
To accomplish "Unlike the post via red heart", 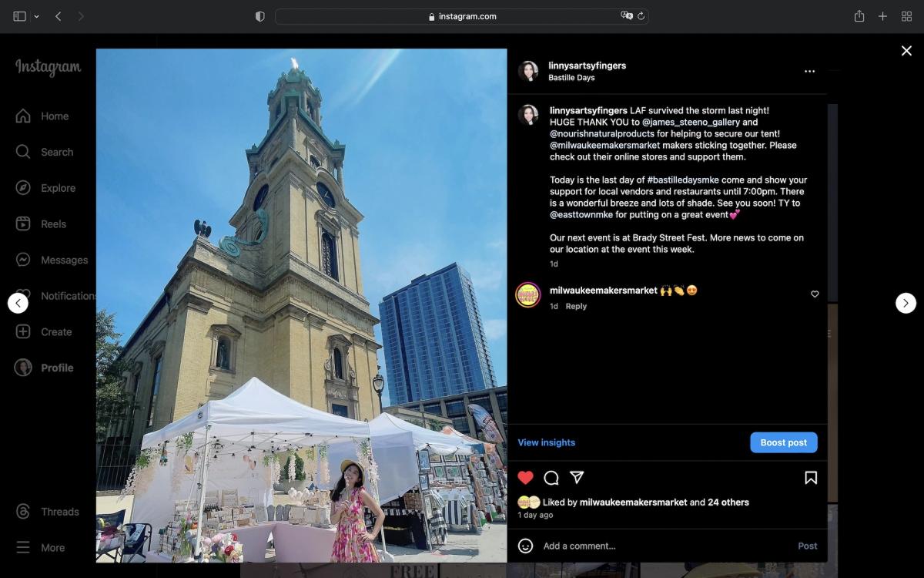I will [525, 478].
